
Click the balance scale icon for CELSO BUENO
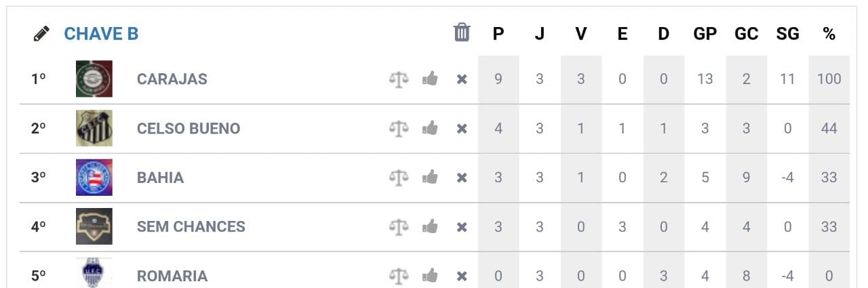pos(399,129)
